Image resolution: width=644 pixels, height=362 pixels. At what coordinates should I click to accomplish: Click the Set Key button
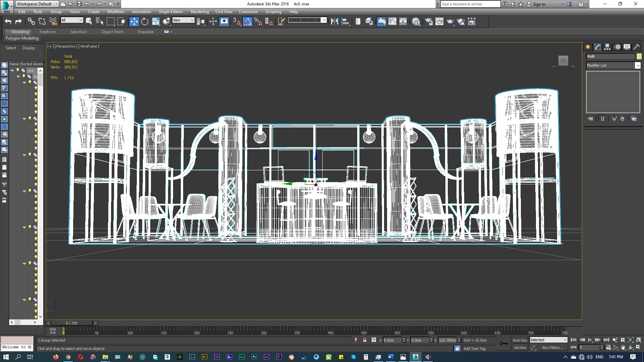point(520,348)
